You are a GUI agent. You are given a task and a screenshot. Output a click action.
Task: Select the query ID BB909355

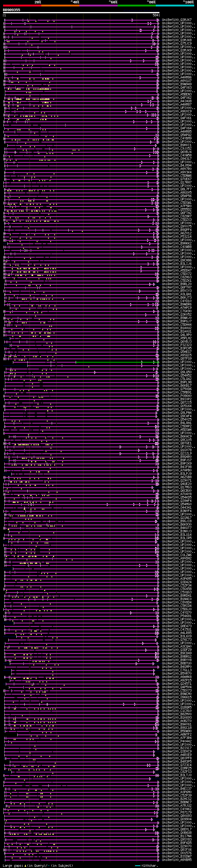[11, 10]
